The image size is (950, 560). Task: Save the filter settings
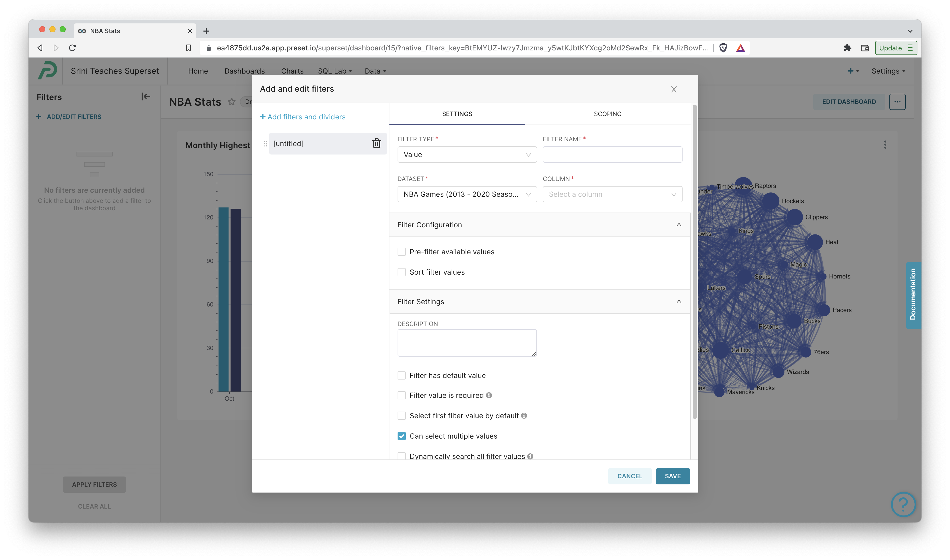672,476
